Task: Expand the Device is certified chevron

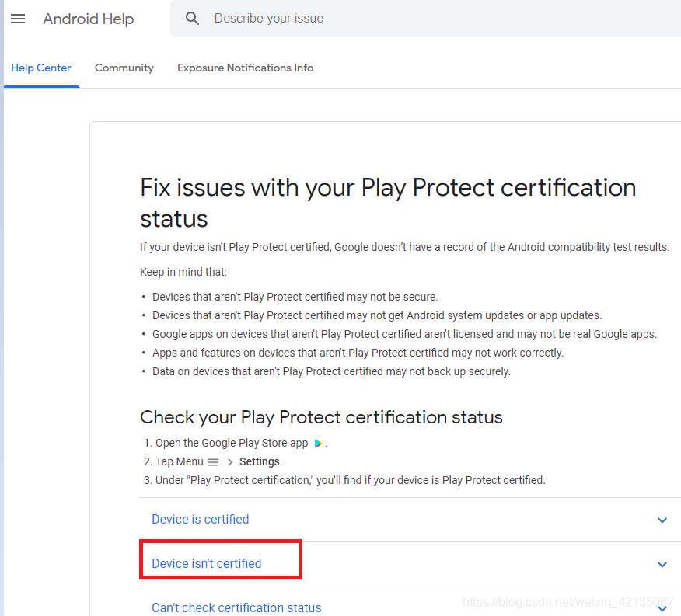Action: tap(662, 520)
